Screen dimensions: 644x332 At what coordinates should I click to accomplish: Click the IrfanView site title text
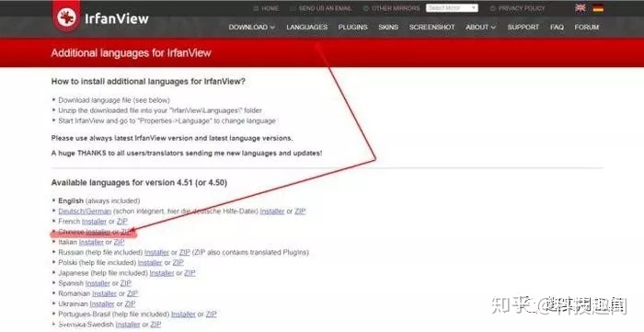(116, 18)
